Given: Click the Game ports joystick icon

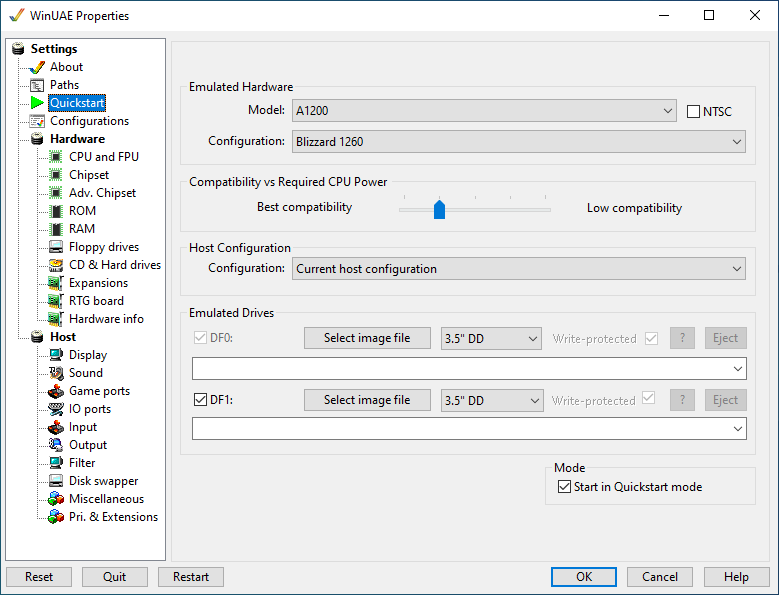Looking at the screenshot, I should [56, 391].
